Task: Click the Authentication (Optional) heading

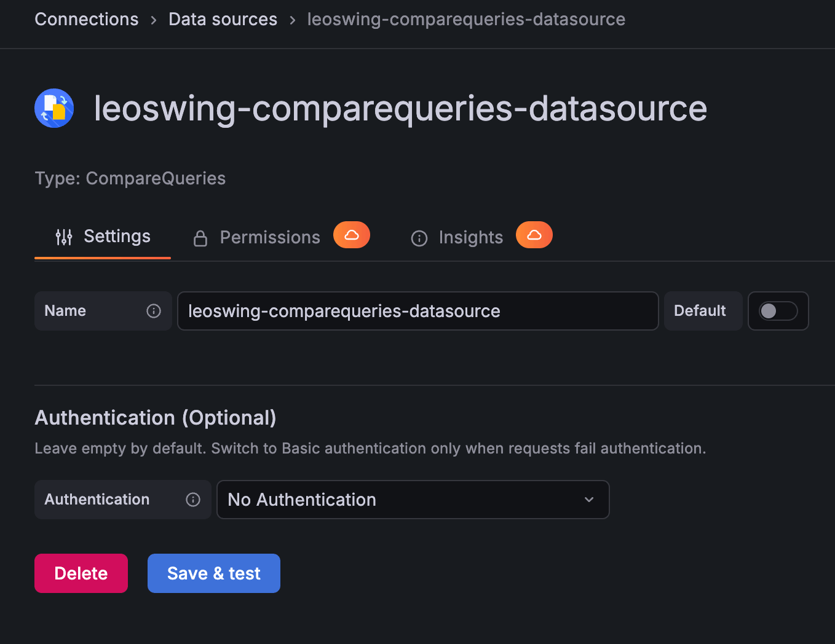Action: tap(156, 418)
